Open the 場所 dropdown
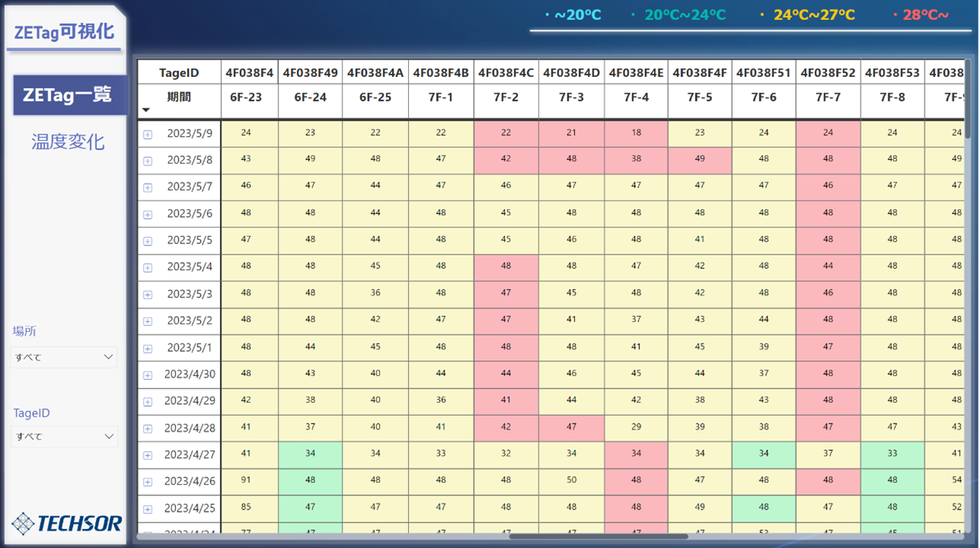980x548 pixels. pyautogui.click(x=65, y=357)
